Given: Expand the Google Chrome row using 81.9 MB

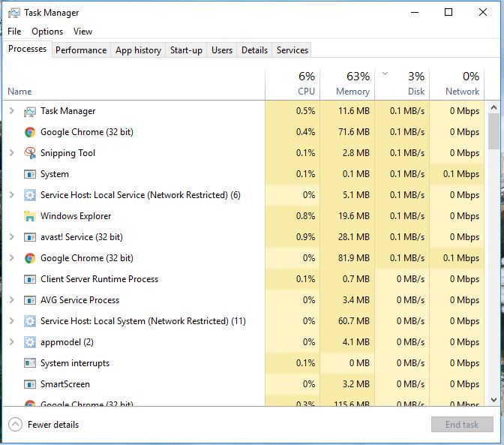Looking at the screenshot, I should pos(12,258).
